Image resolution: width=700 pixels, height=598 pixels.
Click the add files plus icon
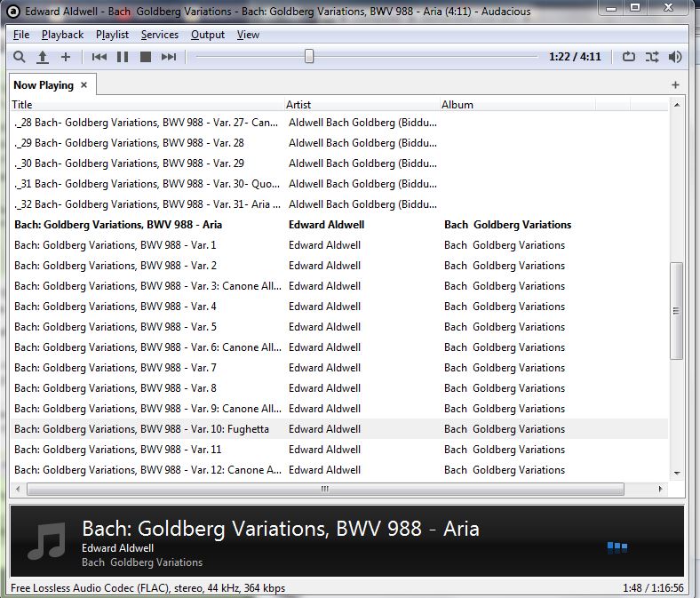tap(66, 57)
